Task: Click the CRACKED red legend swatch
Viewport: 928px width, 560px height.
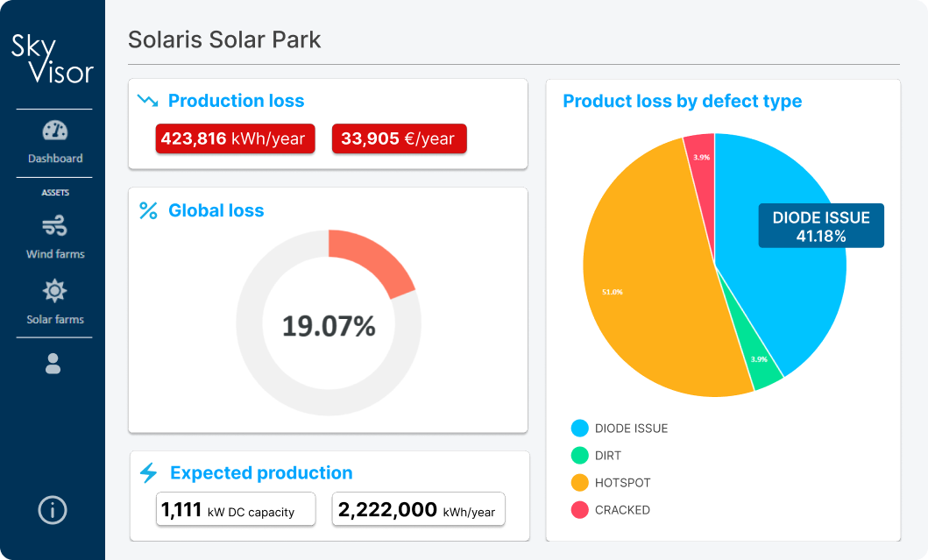Action: pos(579,510)
